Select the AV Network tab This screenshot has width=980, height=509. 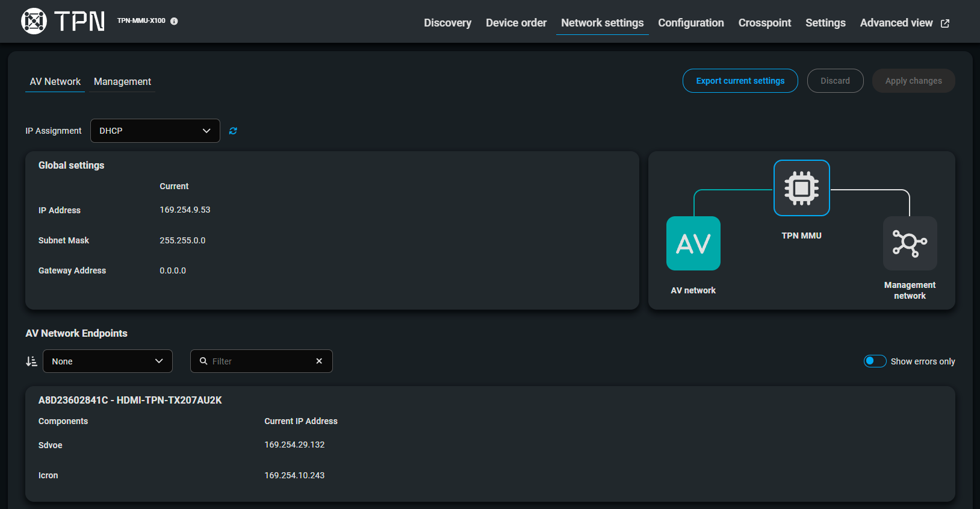point(55,81)
